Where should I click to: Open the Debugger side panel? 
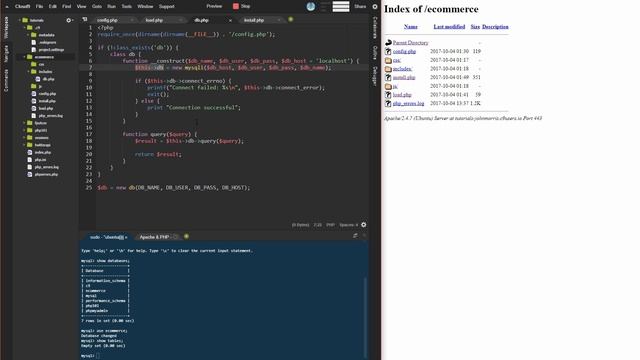[375, 76]
